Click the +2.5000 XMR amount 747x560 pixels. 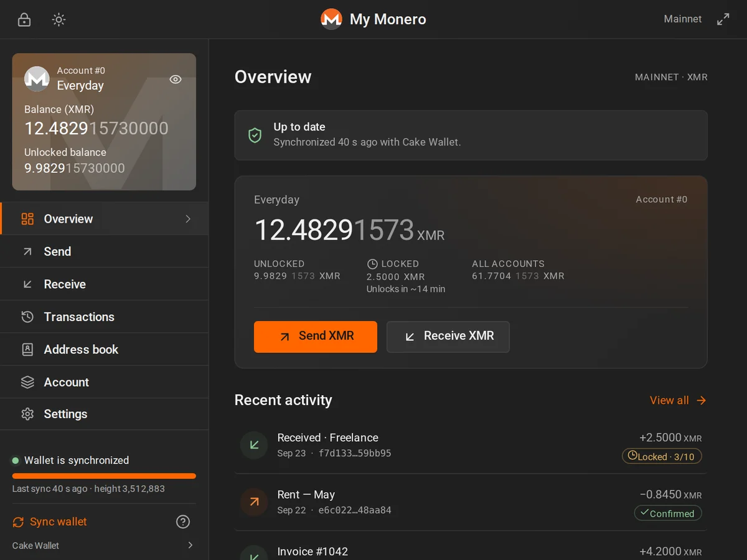click(x=670, y=438)
